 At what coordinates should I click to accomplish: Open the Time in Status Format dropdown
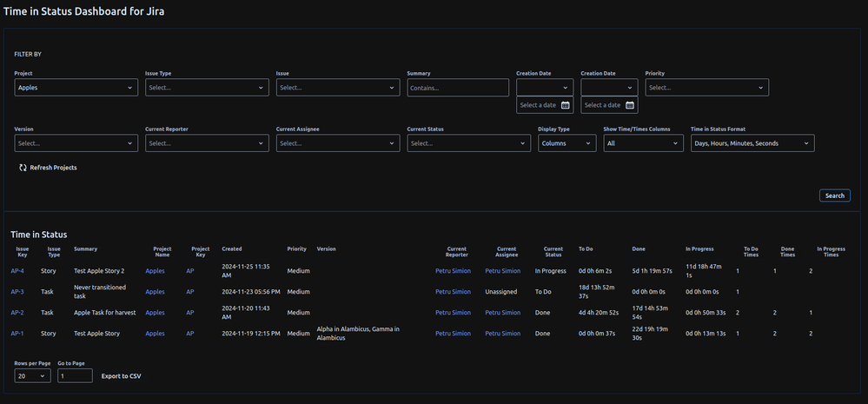[752, 143]
